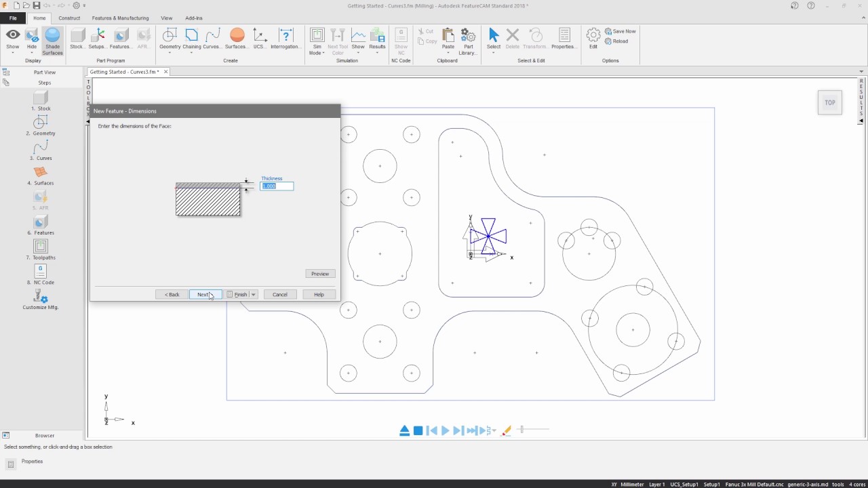Go to step 1 Stock in Steps panel

tap(41, 100)
